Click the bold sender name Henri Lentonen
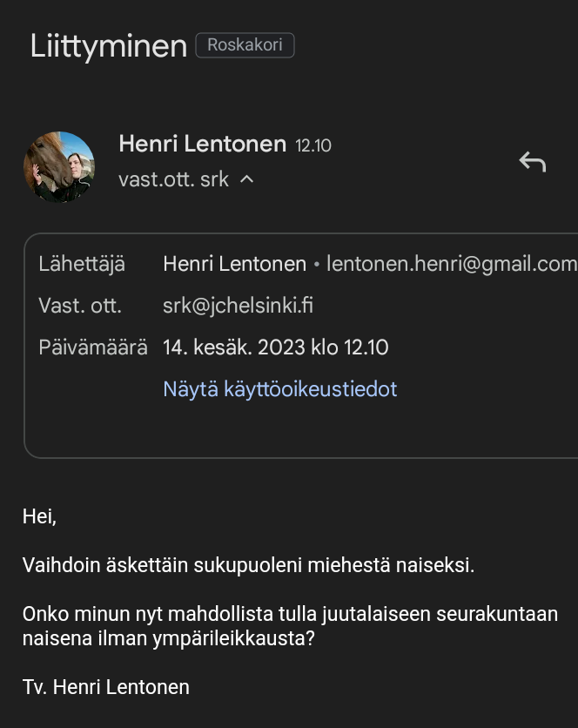This screenshot has height=728, width=578. pos(203,144)
